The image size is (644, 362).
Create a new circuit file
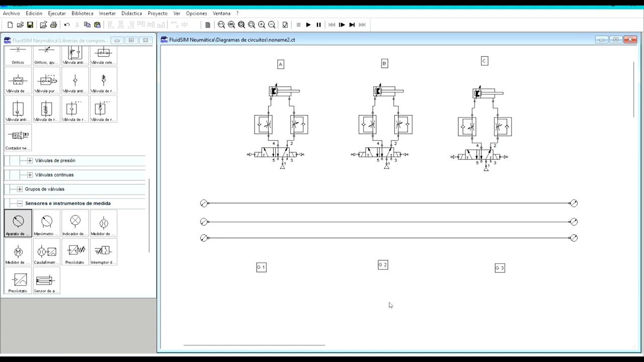(10, 25)
